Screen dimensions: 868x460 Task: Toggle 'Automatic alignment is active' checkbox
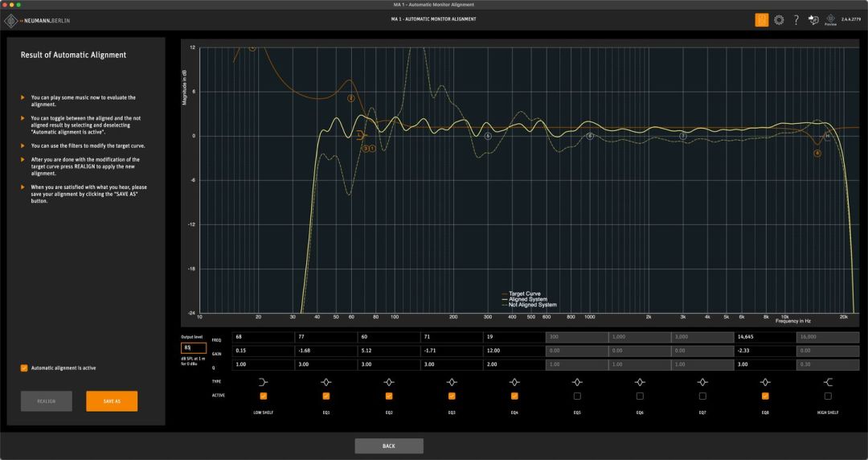click(x=24, y=368)
